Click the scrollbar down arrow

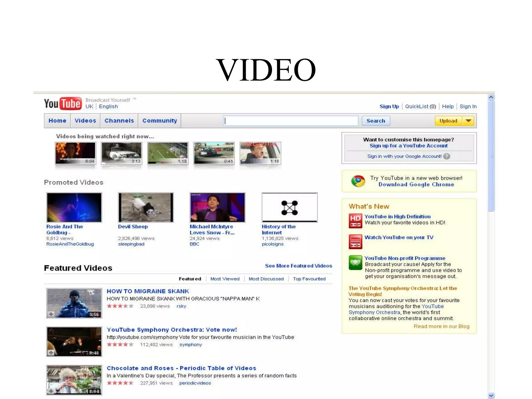491,395
